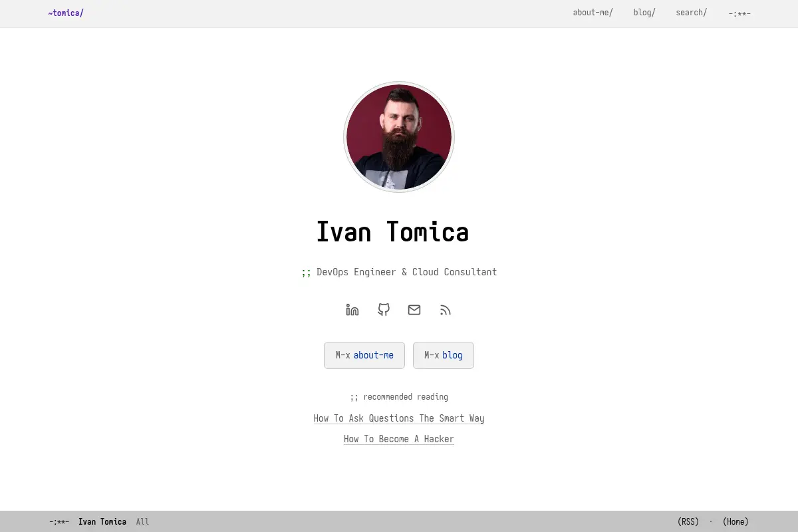Click the M-x blog button
The image size is (798, 532).
coord(444,355)
